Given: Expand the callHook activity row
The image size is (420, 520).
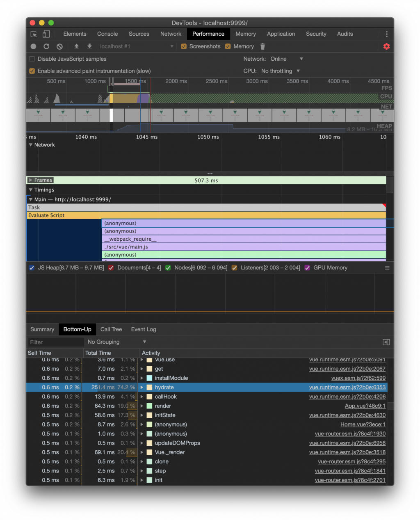Looking at the screenshot, I should click(x=142, y=397).
